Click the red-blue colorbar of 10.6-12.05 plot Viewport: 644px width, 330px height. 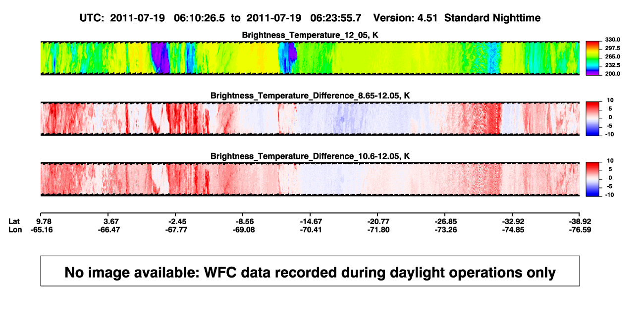pos(592,180)
